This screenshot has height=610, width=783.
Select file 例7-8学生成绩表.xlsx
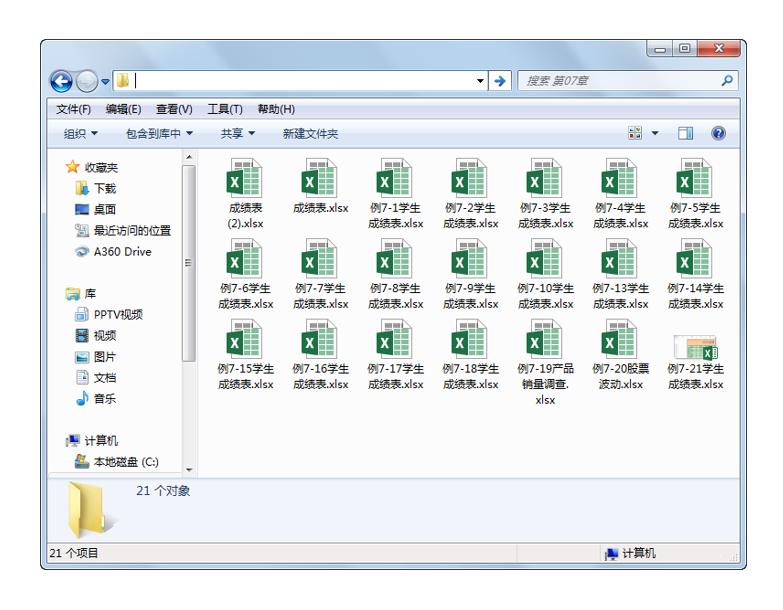pos(395,274)
